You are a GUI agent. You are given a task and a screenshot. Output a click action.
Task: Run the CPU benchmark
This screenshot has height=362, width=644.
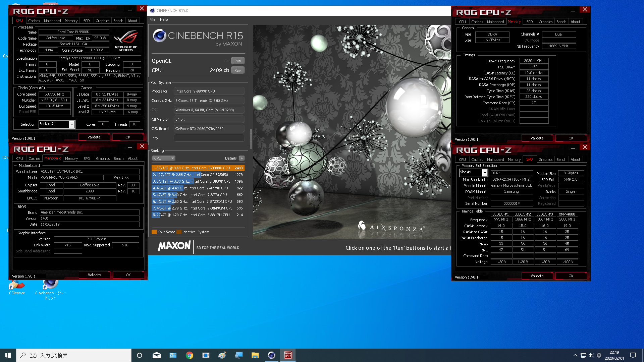pyautogui.click(x=238, y=70)
